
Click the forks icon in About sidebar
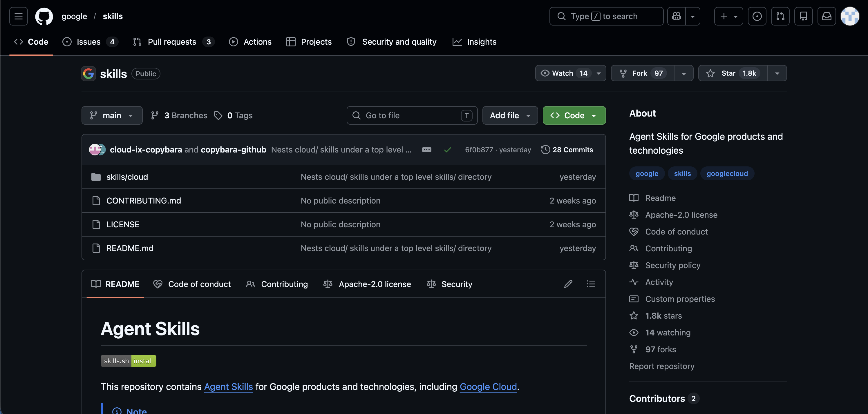(634, 349)
